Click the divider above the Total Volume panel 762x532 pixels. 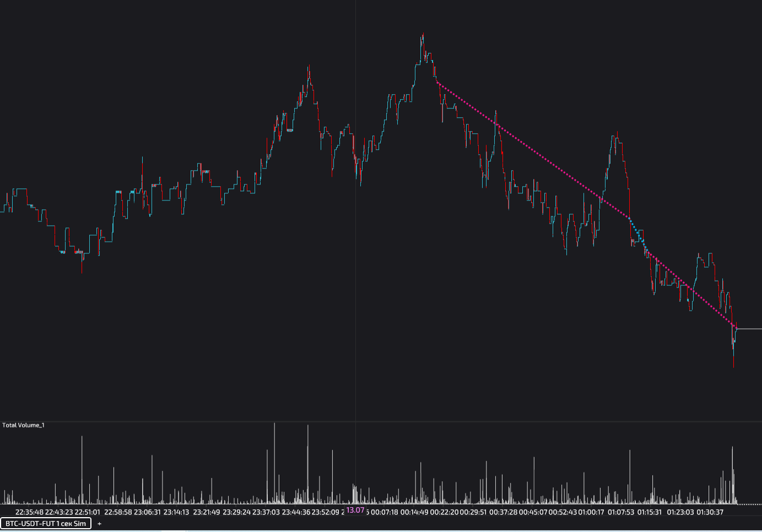(x=381, y=422)
